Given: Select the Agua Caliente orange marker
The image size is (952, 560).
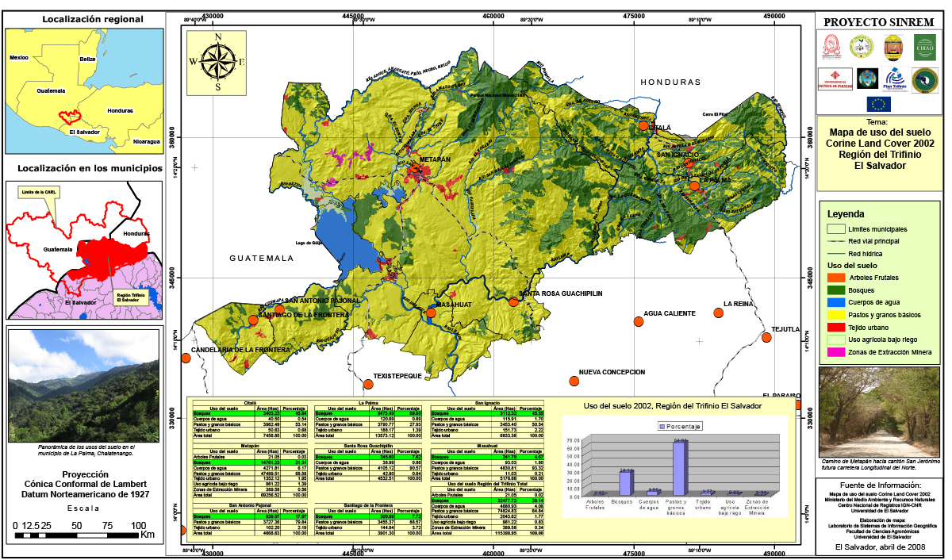Looking at the screenshot, I should point(639,321).
